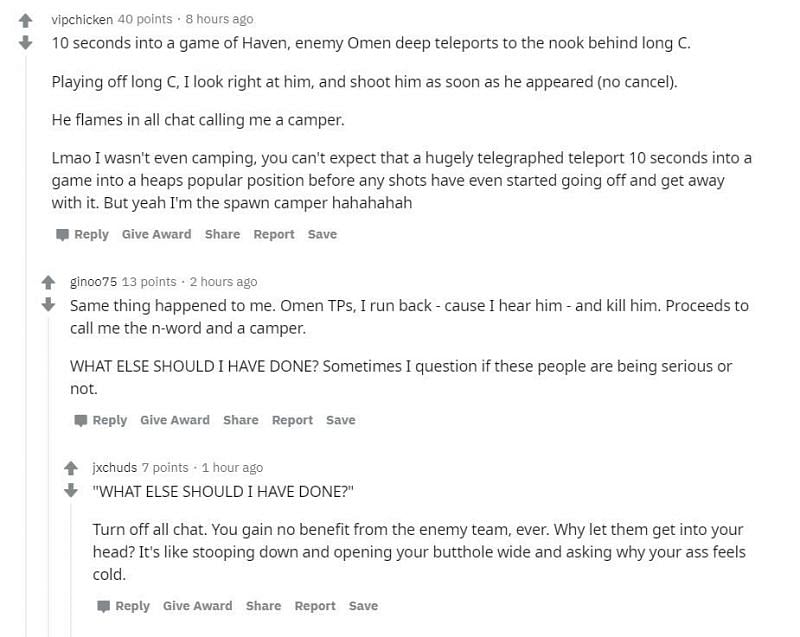Downvote vipchicken's comment
800x637 pixels.
pos(26,42)
